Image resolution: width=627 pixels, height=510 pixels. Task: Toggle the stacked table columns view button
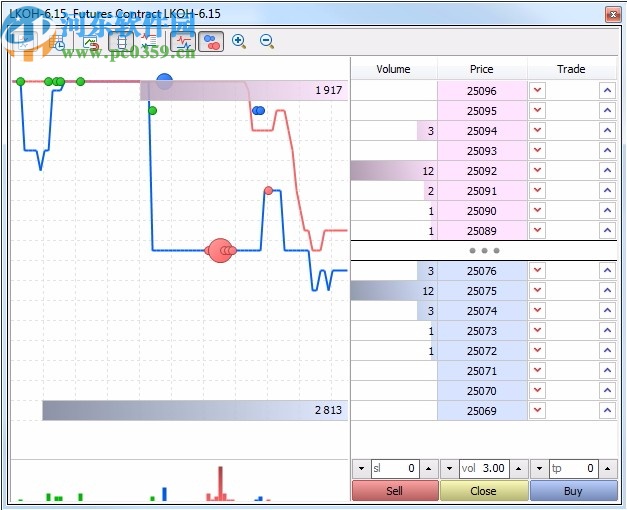tap(121, 42)
